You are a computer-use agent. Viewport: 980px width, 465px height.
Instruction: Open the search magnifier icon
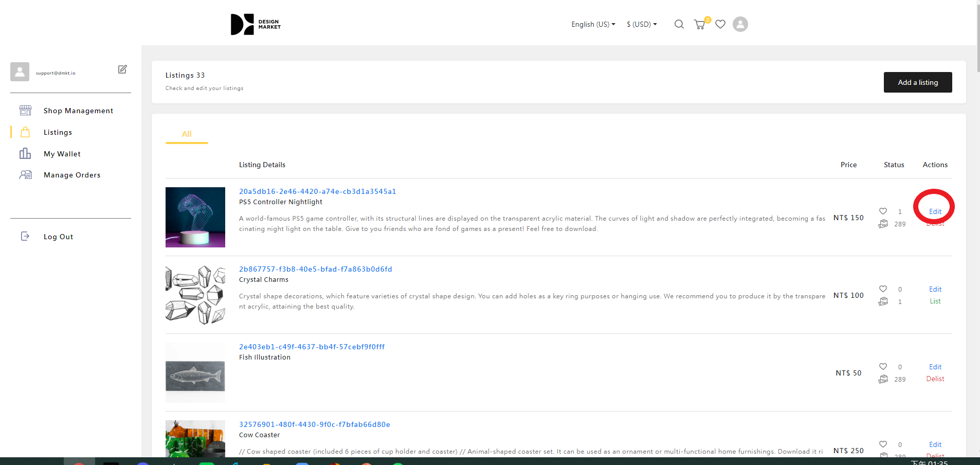(679, 24)
